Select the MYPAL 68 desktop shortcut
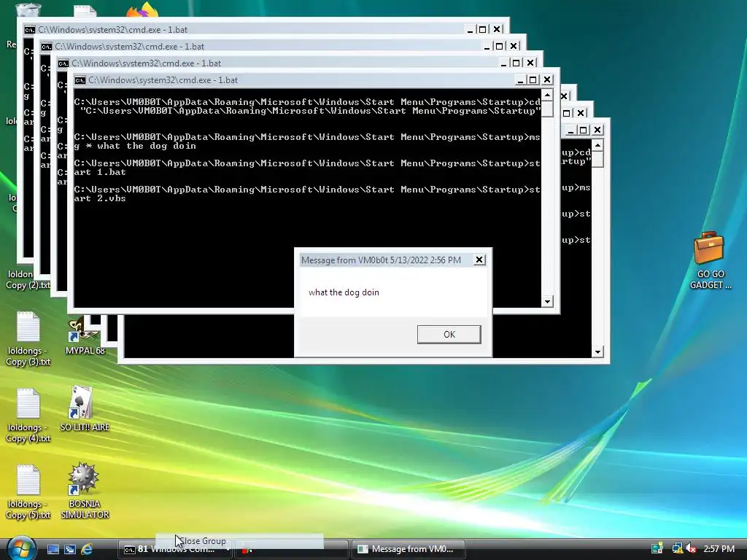 [85, 338]
